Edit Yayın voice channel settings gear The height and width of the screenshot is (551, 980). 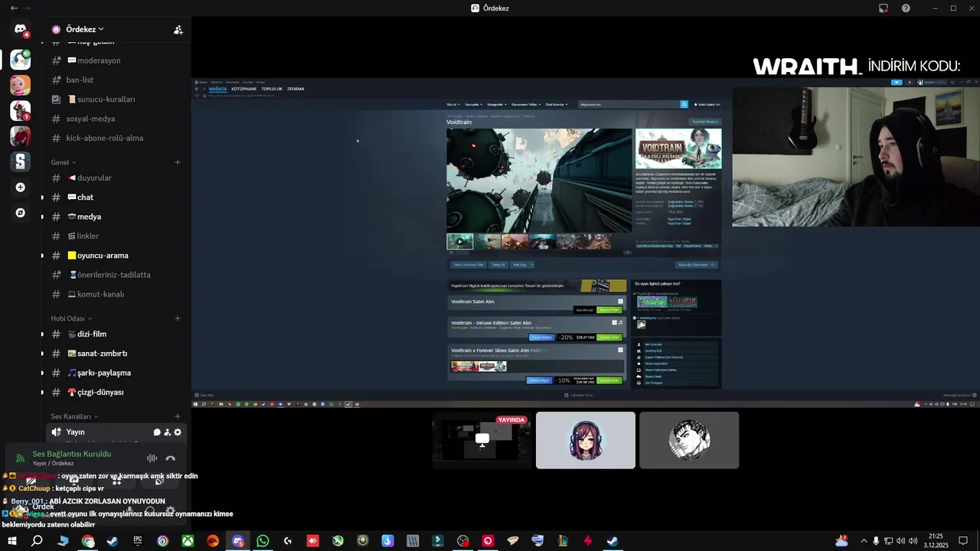click(x=178, y=432)
